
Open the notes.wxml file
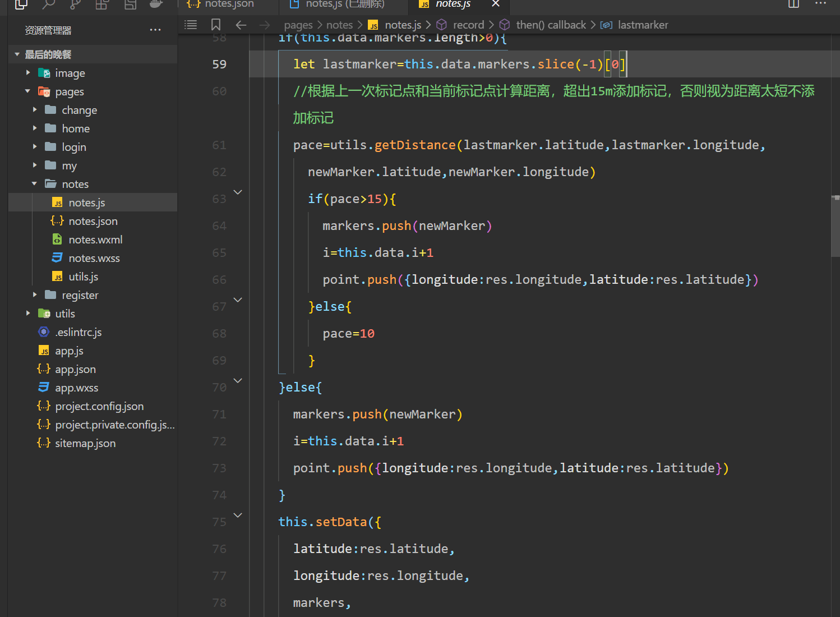click(95, 240)
